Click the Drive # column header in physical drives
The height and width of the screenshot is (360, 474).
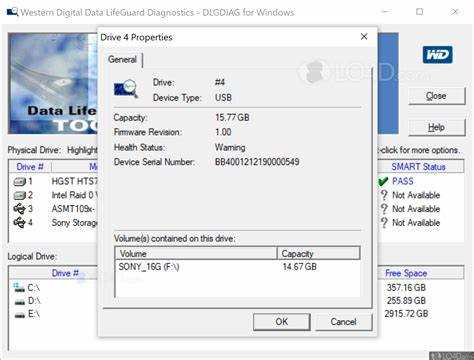[x=30, y=166]
